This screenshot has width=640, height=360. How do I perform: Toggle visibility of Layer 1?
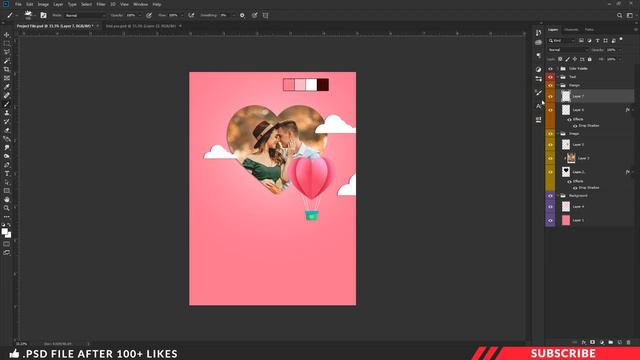pos(550,220)
